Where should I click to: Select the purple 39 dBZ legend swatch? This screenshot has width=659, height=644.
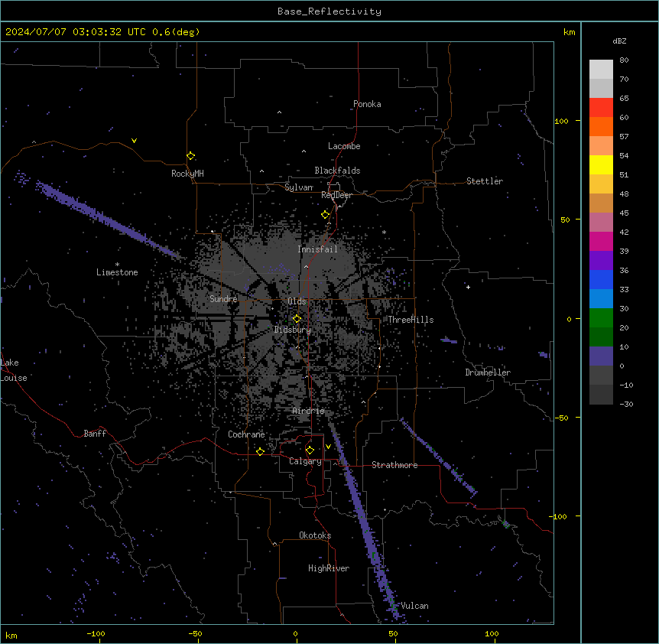point(601,260)
